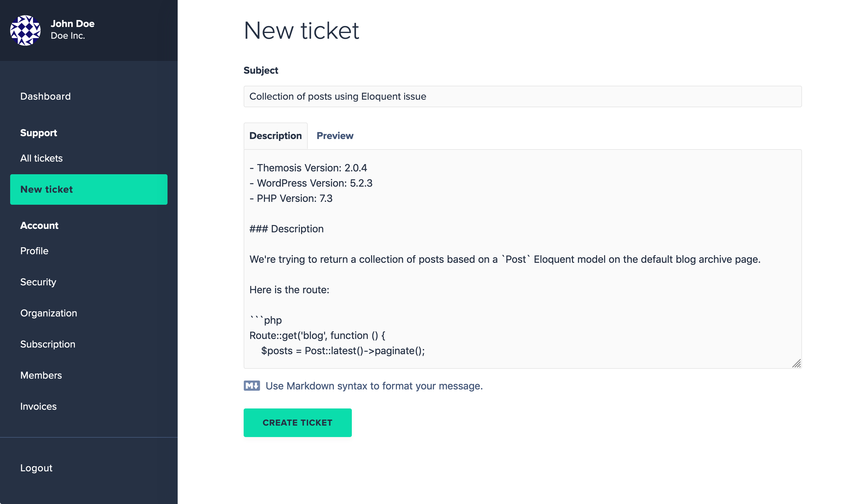Click the Markdown syntax hint text
The height and width of the screenshot is (504, 868).
point(374,386)
